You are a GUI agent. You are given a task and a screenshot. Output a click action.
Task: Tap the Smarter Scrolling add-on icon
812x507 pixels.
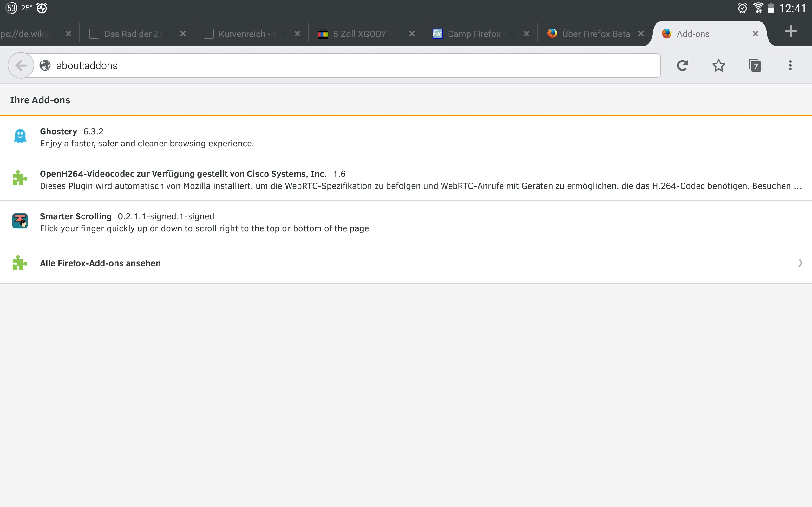20,221
